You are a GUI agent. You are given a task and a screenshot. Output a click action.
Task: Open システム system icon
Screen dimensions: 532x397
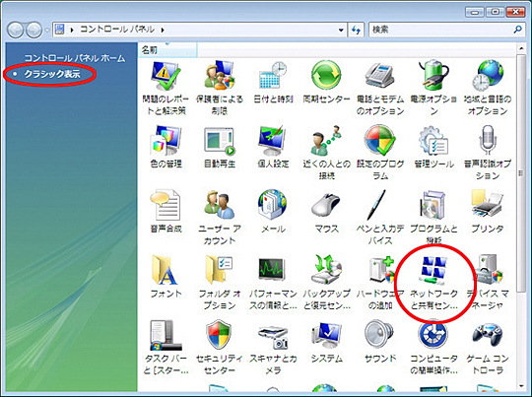pyautogui.click(x=326, y=335)
